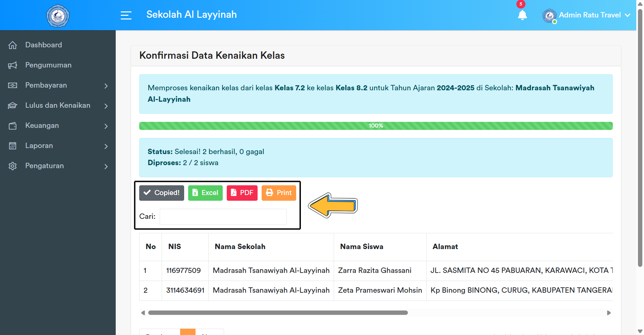Toggle the Copied clipboard button state

coord(161,193)
